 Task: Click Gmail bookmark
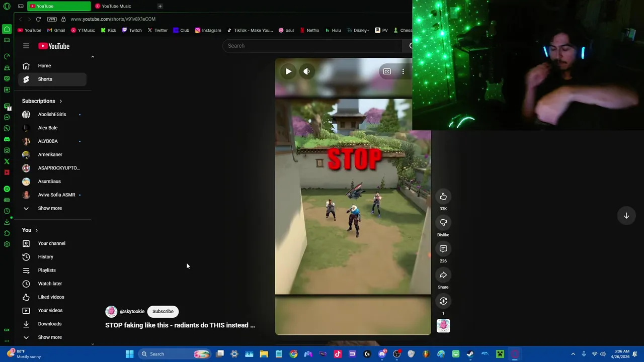[56, 30]
